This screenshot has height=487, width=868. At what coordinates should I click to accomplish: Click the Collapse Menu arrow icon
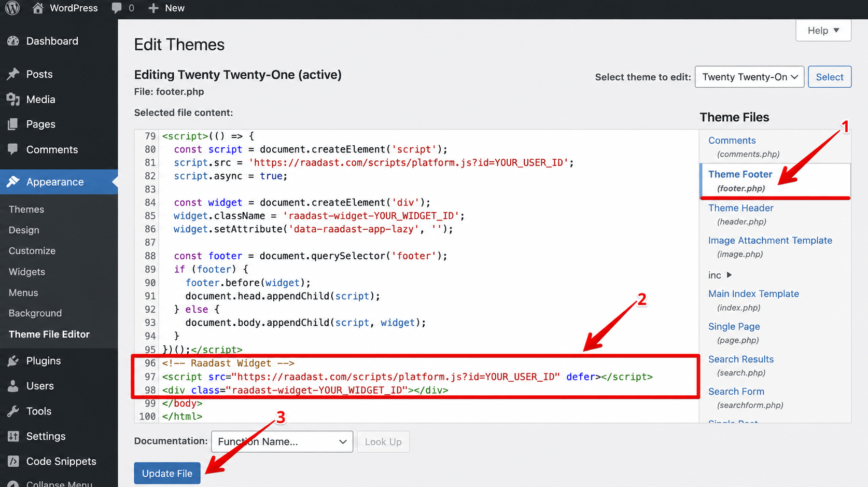(13, 484)
